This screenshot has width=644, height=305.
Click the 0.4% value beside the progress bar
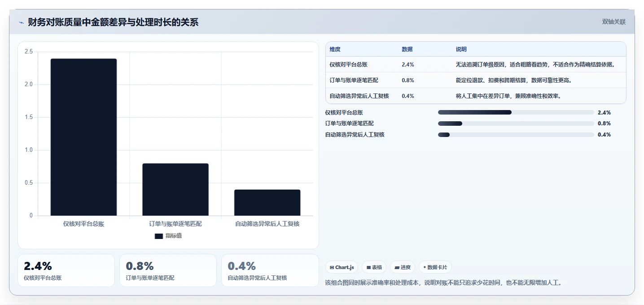pyautogui.click(x=604, y=135)
